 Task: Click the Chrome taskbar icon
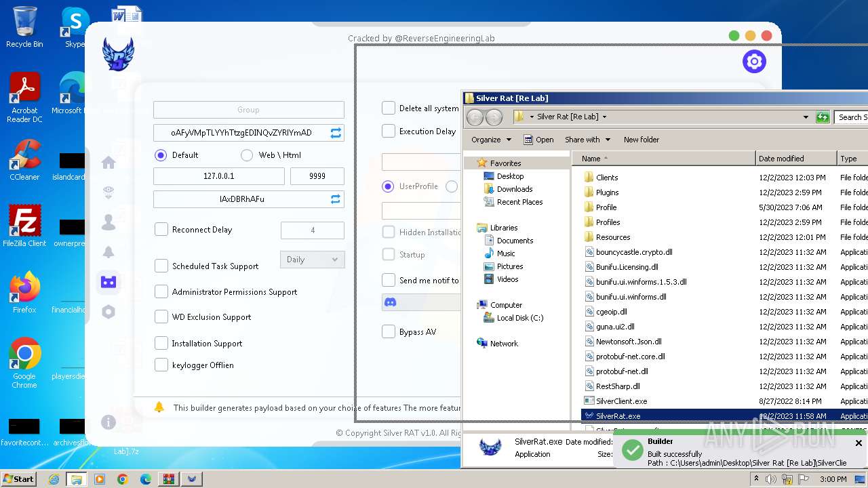[x=123, y=479]
